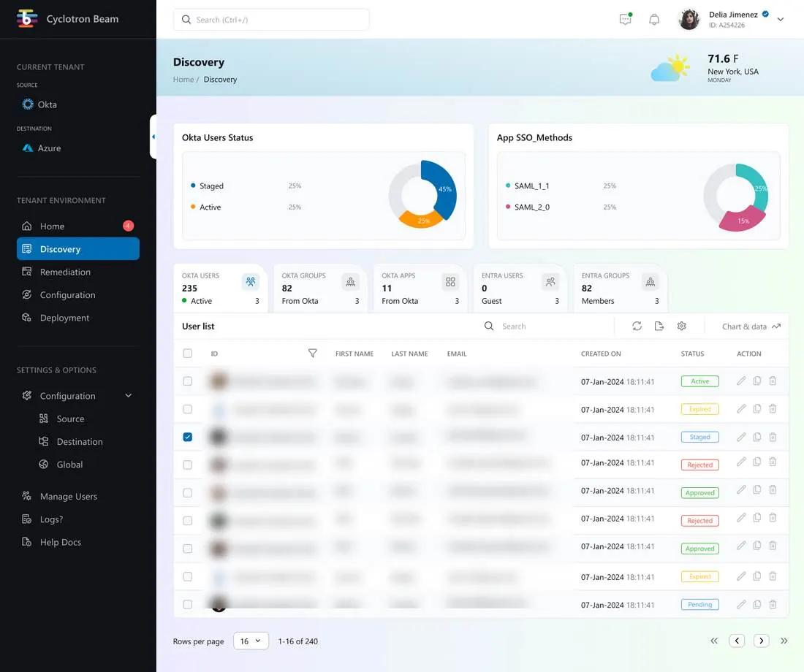
Task: Uncheck the Staged row checkbox
Action: (x=188, y=437)
